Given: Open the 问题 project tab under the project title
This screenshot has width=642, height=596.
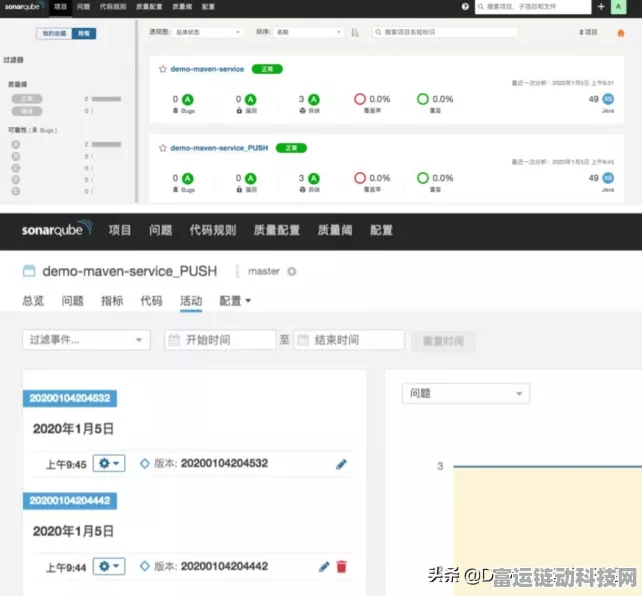Looking at the screenshot, I should click(x=72, y=301).
